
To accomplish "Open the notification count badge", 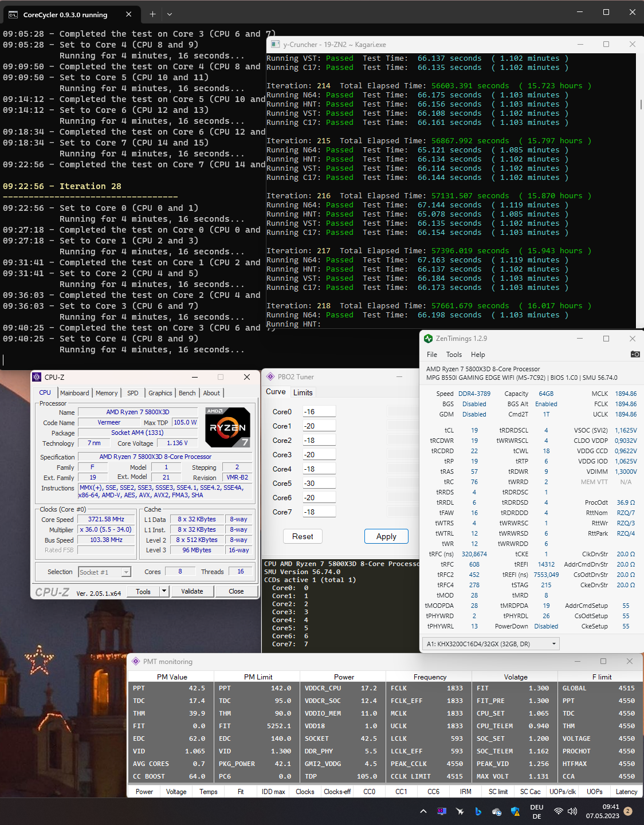I will [x=628, y=811].
